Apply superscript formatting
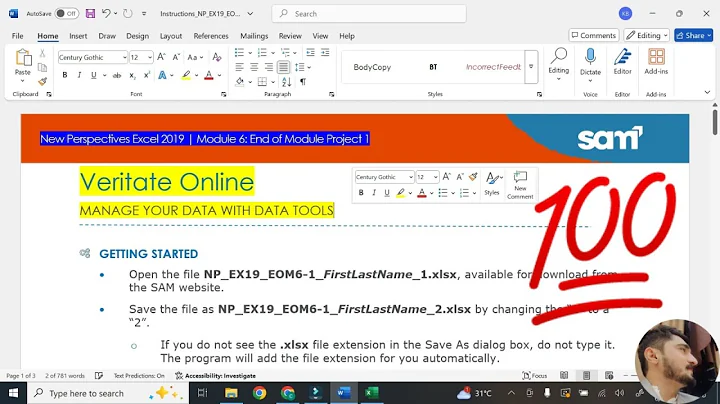This screenshot has width=720, height=404. click(x=146, y=75)
